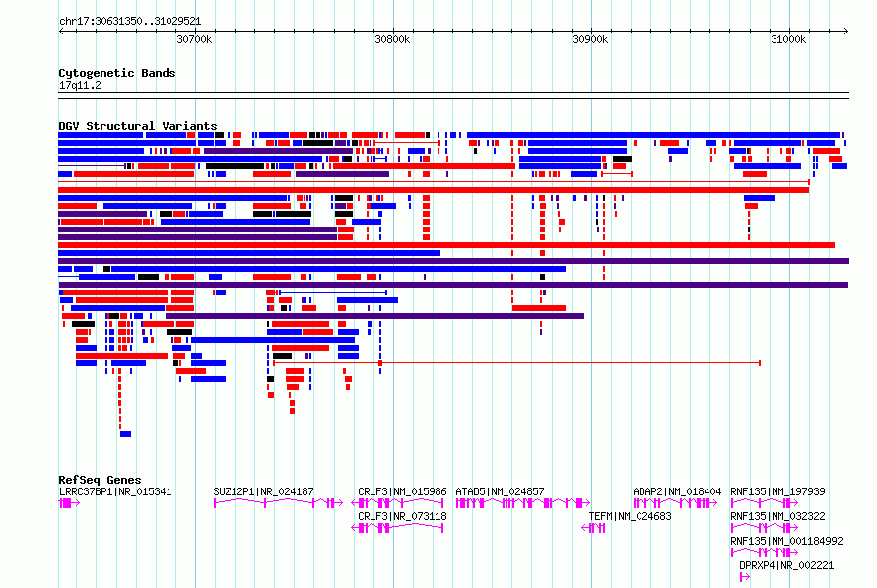Image resolution: width=877 pixels, height=588 pixels.
Task: Click the ADAP2|NM_018404 gene label
Action: point(677,491)
